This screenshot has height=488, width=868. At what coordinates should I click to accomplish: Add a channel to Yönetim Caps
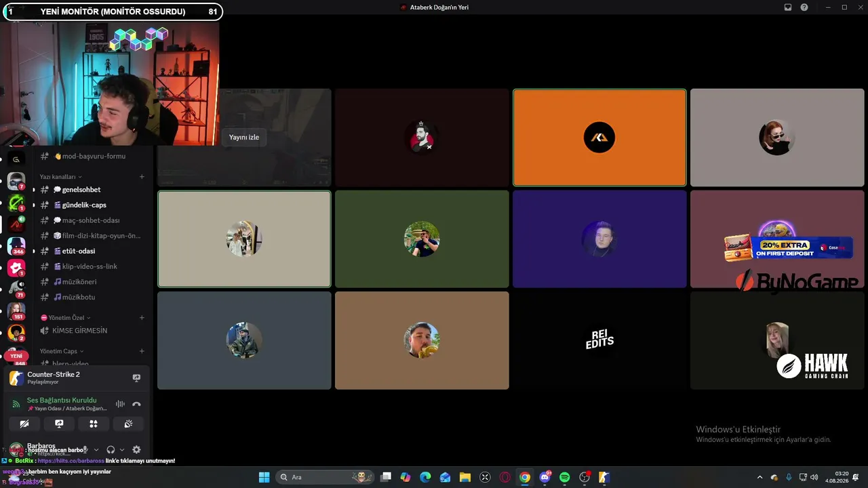(x=142, y=351)
